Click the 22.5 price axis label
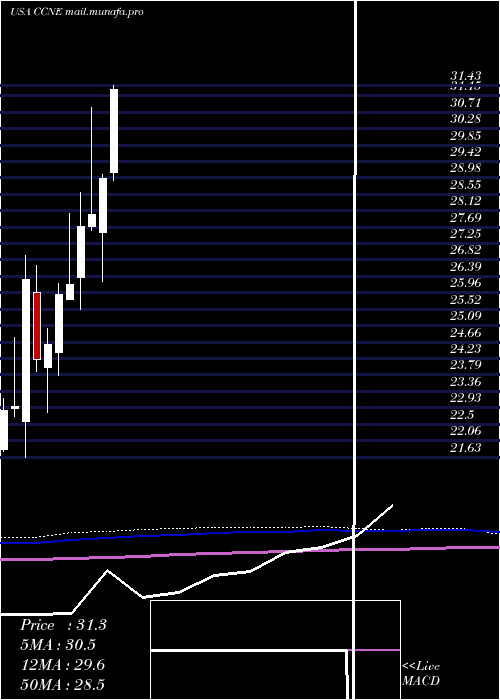This screenshot has width=500, height=700. (462, 414)
